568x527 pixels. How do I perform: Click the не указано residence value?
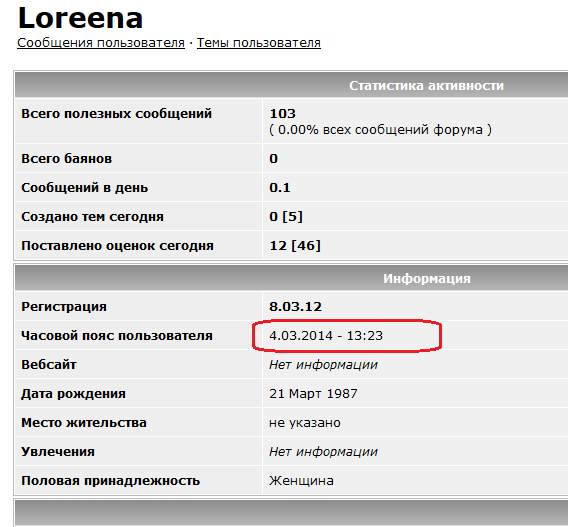click(x=305, y=423)
